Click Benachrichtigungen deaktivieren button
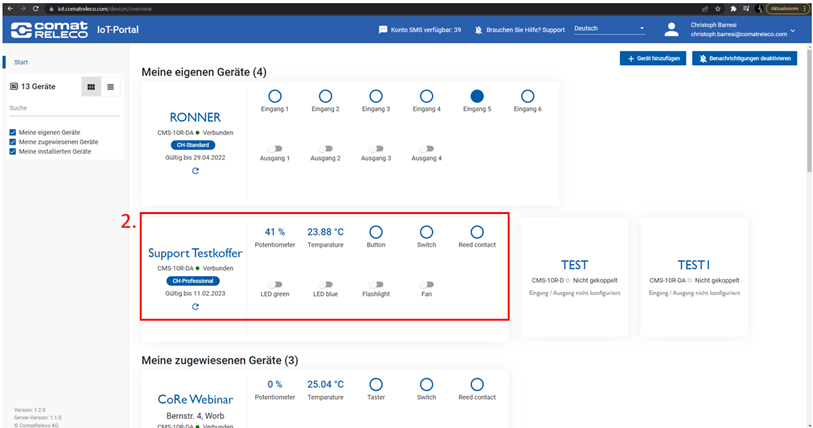 point(744,59)
